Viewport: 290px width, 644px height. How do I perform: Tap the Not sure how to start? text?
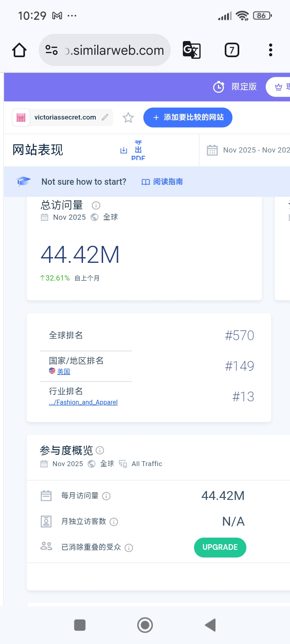point(84,182)
